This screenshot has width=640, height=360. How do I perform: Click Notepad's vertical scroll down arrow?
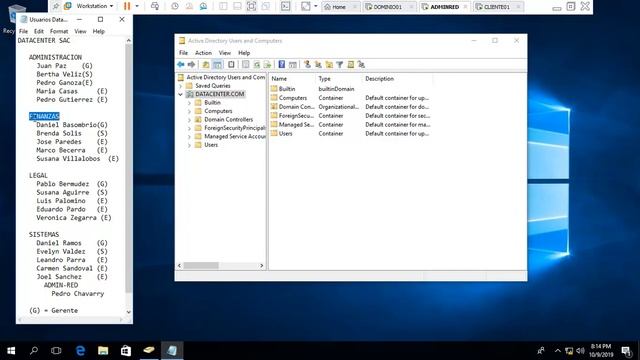pyautogui.click(x=129, y=312)
